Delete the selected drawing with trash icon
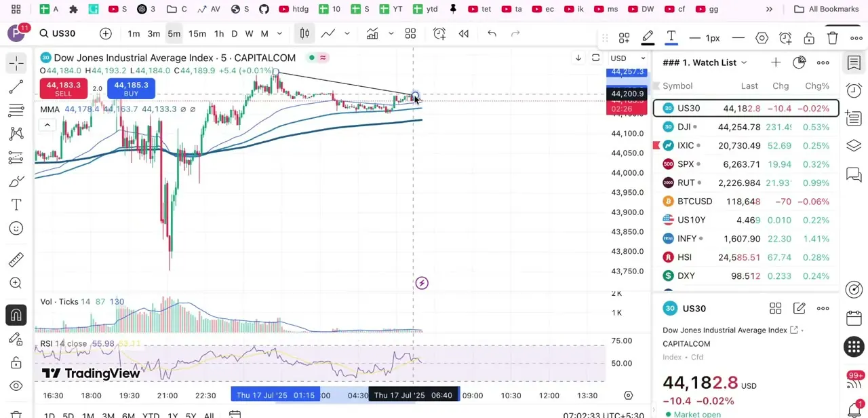Image resolution: width=868 pixels, height=418 pixels. [833, 38]
